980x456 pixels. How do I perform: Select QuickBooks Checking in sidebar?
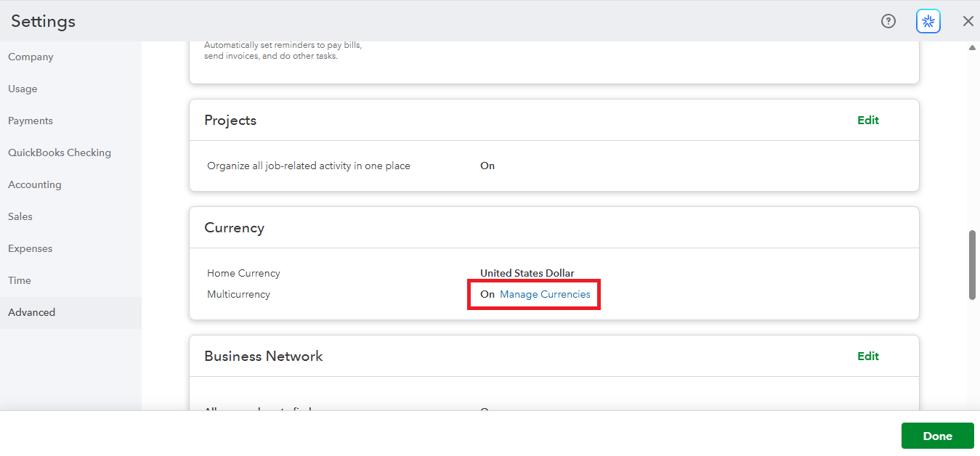(x=60, y=152)
